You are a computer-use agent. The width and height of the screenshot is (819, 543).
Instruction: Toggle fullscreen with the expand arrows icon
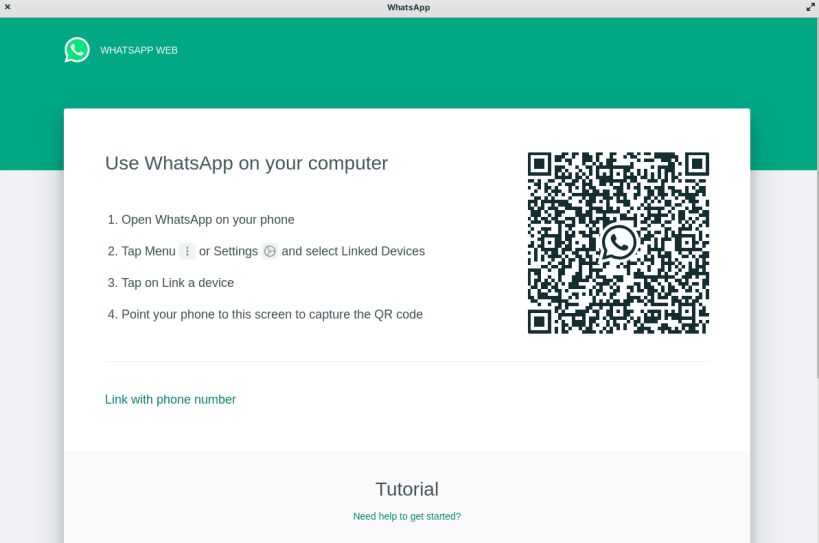[x=810, y=7]
